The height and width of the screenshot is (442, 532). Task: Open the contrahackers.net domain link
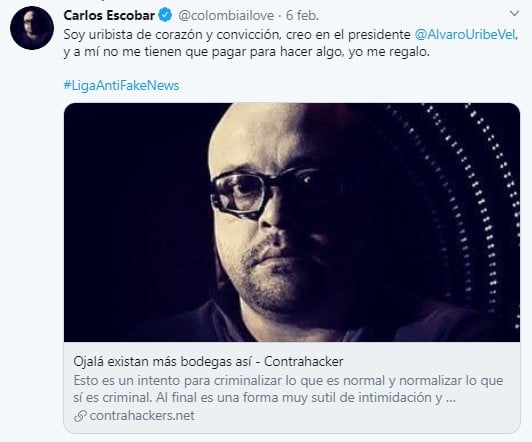(142, 416)
